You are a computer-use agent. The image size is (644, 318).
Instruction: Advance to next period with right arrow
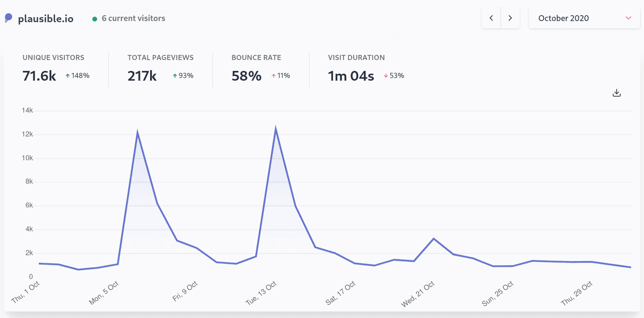pos(510,18)
